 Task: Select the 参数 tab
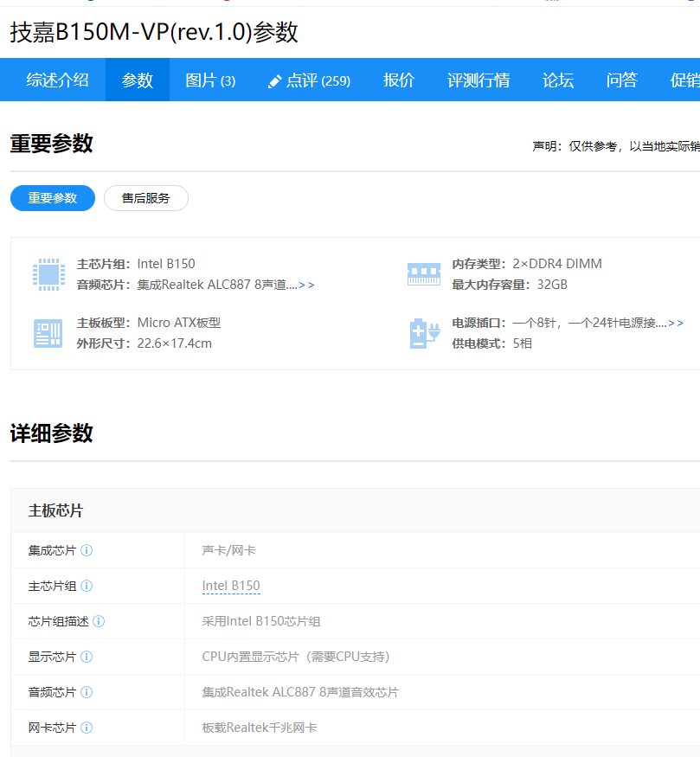pyautogui.click(x=137, y=80)
